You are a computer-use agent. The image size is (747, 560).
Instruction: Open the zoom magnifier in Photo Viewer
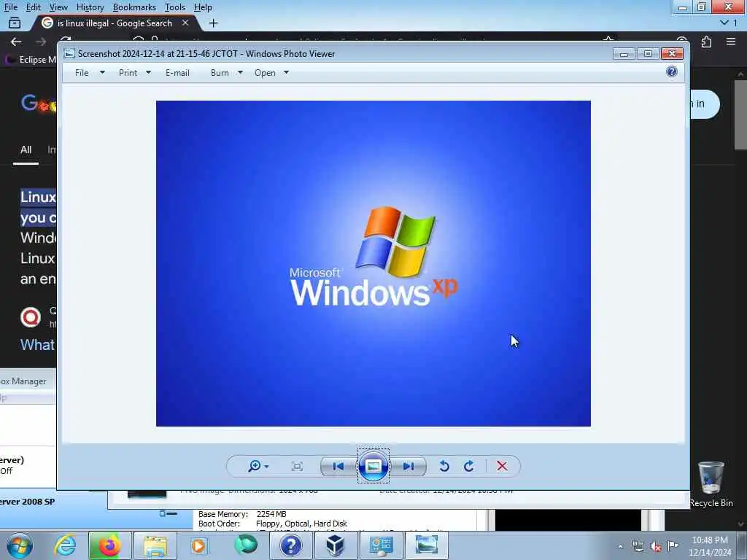(x=258, y=466)
